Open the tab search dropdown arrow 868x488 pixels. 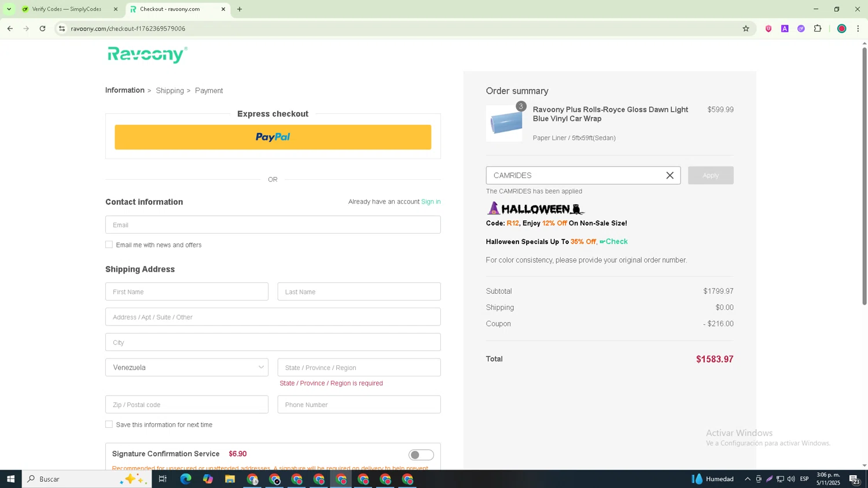(x=9, y=9)
